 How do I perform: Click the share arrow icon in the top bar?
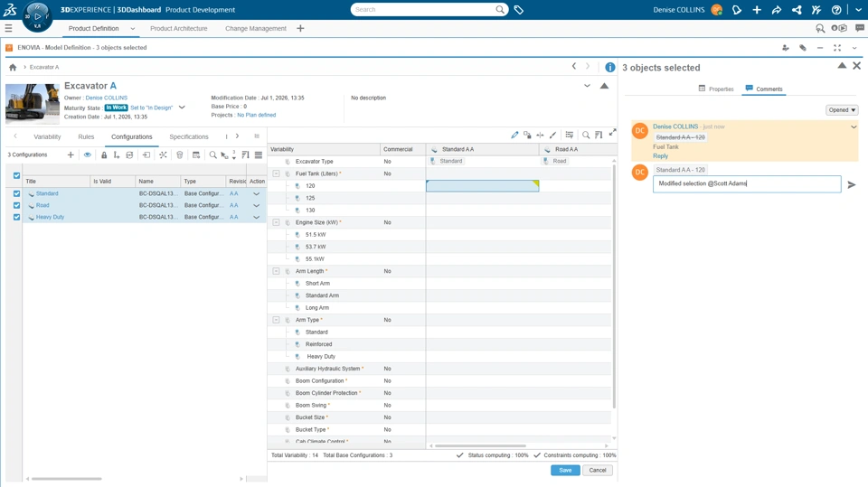pyautogui.click(x=777, y=9)
